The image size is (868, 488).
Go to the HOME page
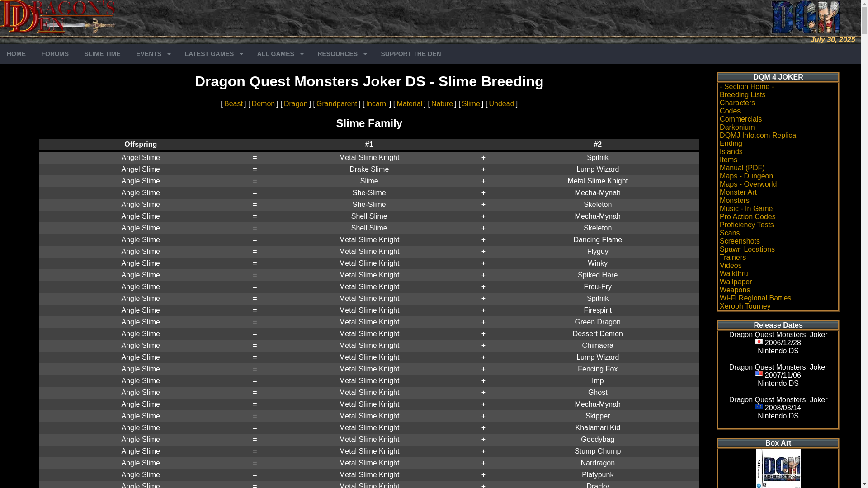pos(16,54)
